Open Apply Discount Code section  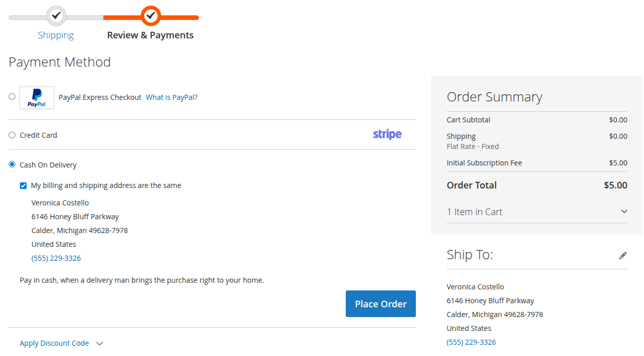click(54, 343)
